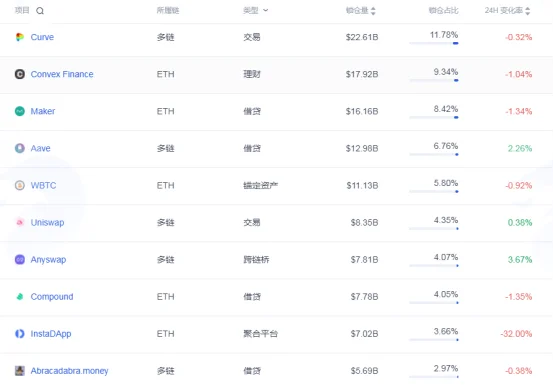Select the $7.81B locked value cell

tap(364, 260)
